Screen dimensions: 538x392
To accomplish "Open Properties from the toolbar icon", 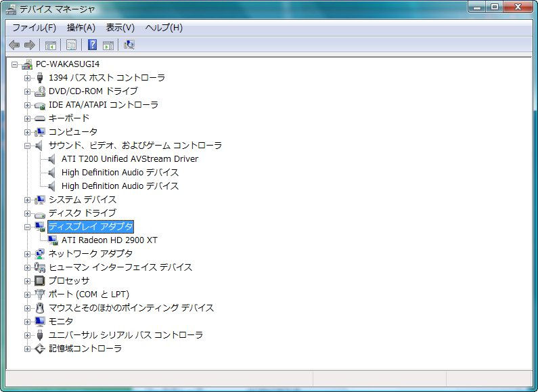I will [x=71, y=45].
